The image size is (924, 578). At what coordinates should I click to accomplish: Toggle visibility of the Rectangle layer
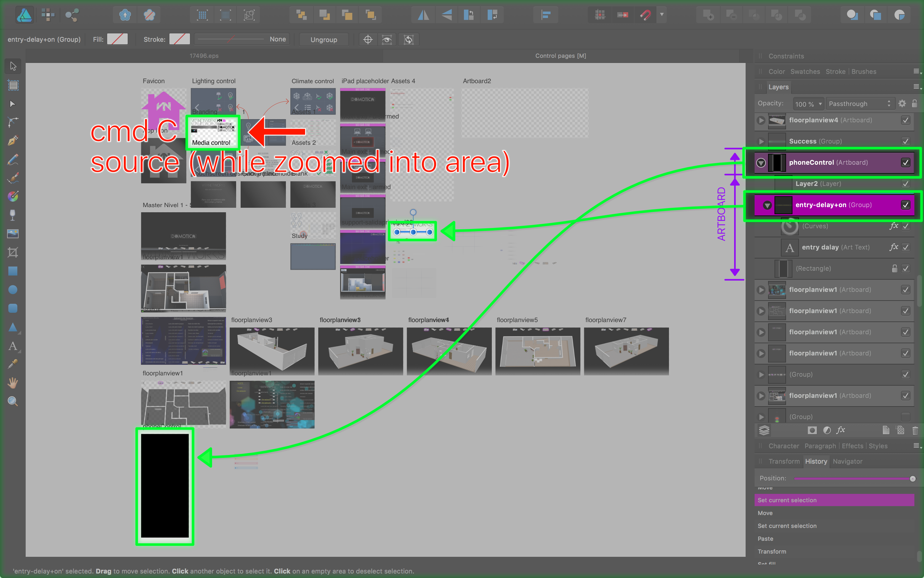[905, 269]
